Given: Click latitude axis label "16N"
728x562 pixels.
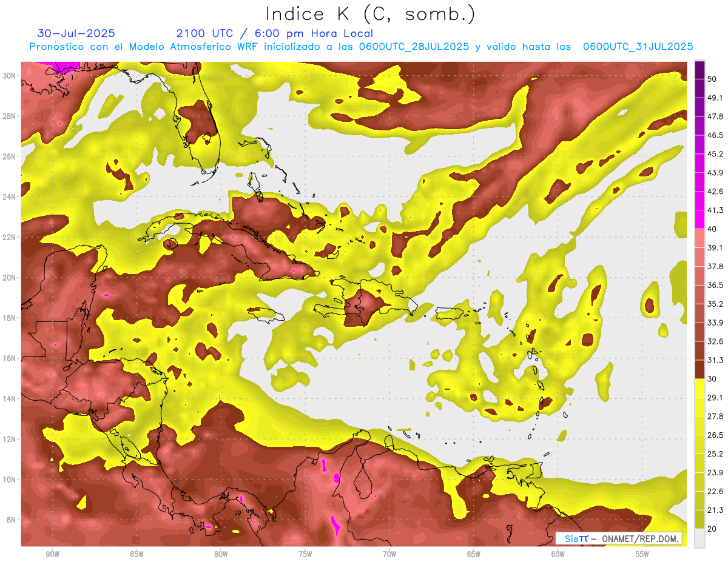Looking at the screenshot, I should pos(8,358).
